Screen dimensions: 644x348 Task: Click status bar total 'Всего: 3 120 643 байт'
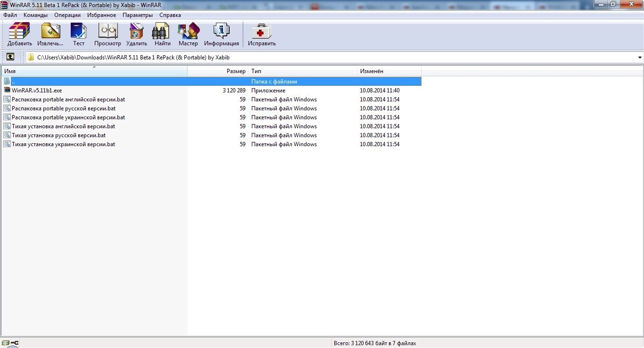(x=375, y=343)
